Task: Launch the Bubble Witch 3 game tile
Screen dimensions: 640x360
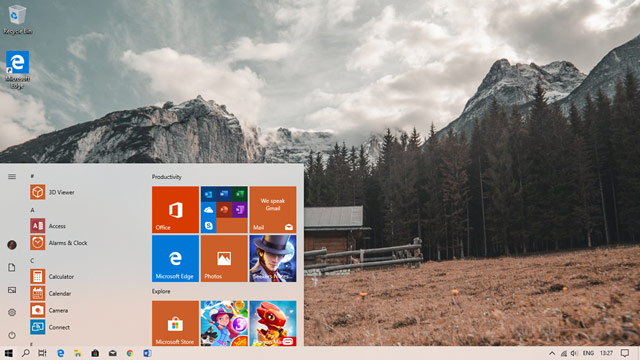Action: [224, 323]
